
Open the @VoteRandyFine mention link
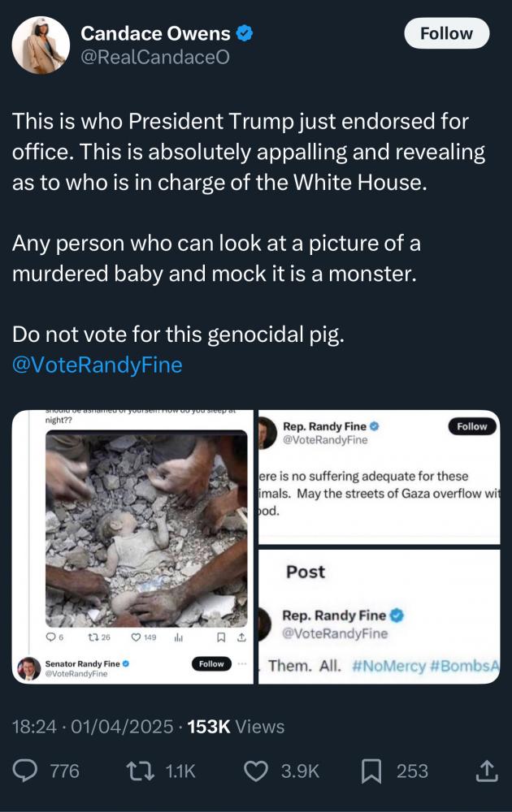(x=97, y=365)
